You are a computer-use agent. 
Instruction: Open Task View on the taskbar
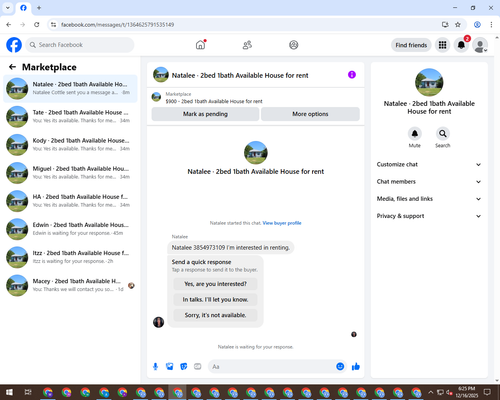28,392
